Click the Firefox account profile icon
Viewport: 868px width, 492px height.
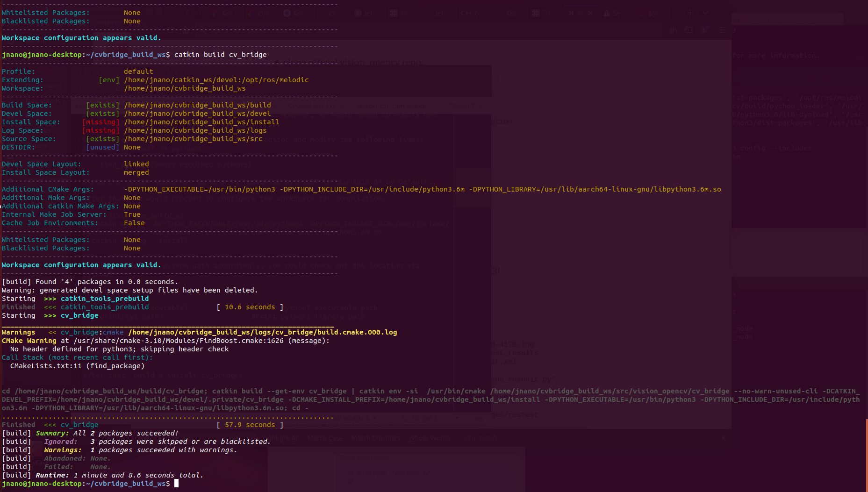coord(703,30)
